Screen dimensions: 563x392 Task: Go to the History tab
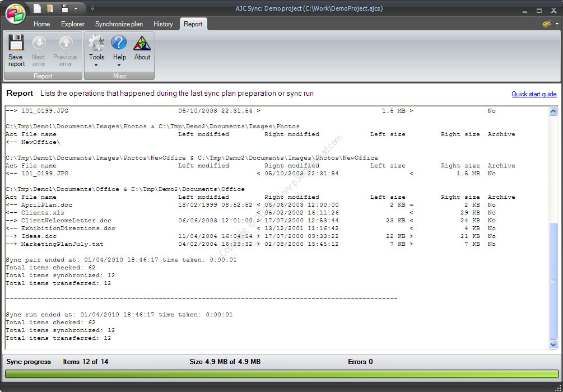(163, 24)
